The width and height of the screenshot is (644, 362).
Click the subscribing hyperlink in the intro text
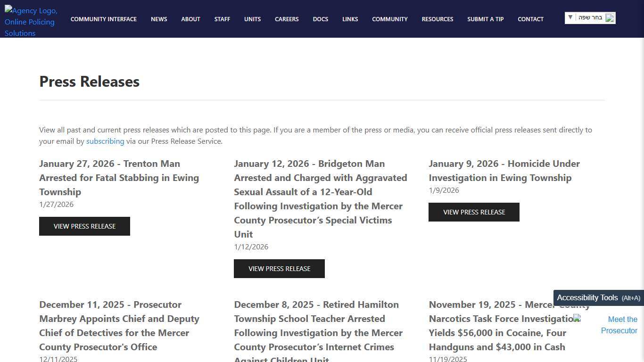click(x=105, y=141)
